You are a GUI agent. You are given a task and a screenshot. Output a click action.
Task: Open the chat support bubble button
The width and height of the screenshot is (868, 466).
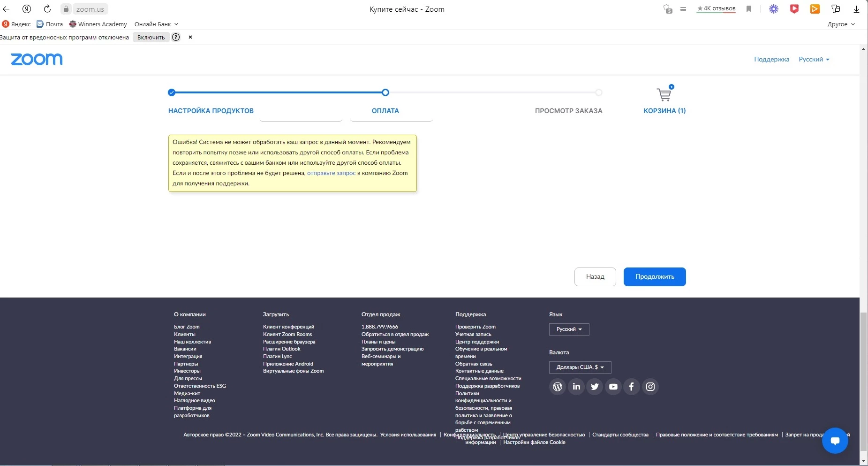[x=835, y=441]
